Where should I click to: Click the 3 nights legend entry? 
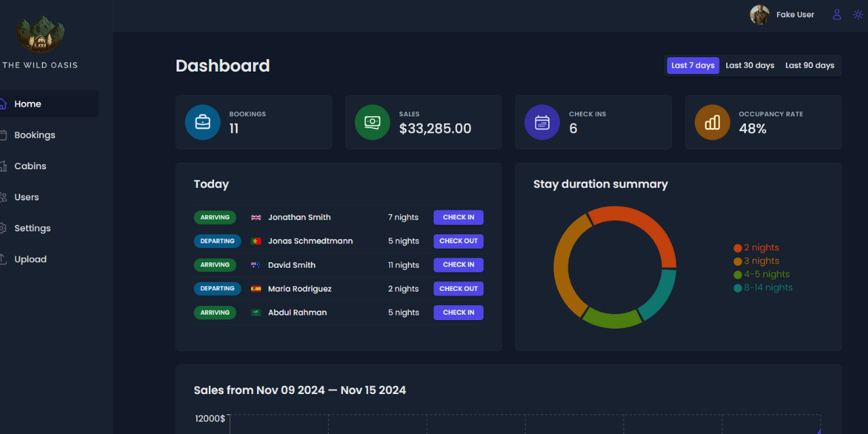click(756, 261)
